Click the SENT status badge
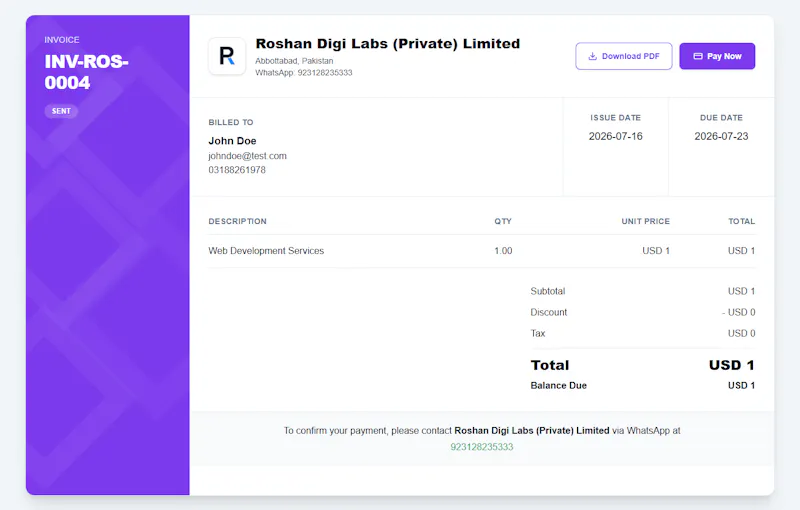Image resolution: width=800 pixels, height=510 pixels. tap(61, 111)
